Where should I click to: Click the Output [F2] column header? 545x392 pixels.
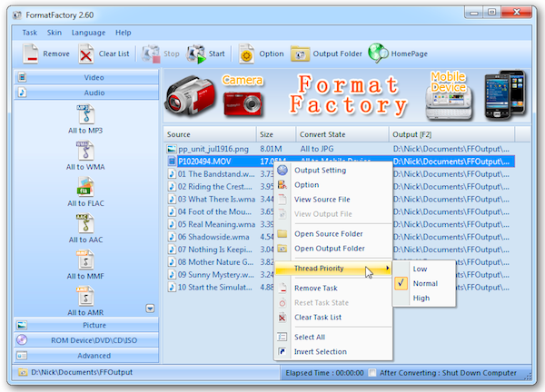451,134
